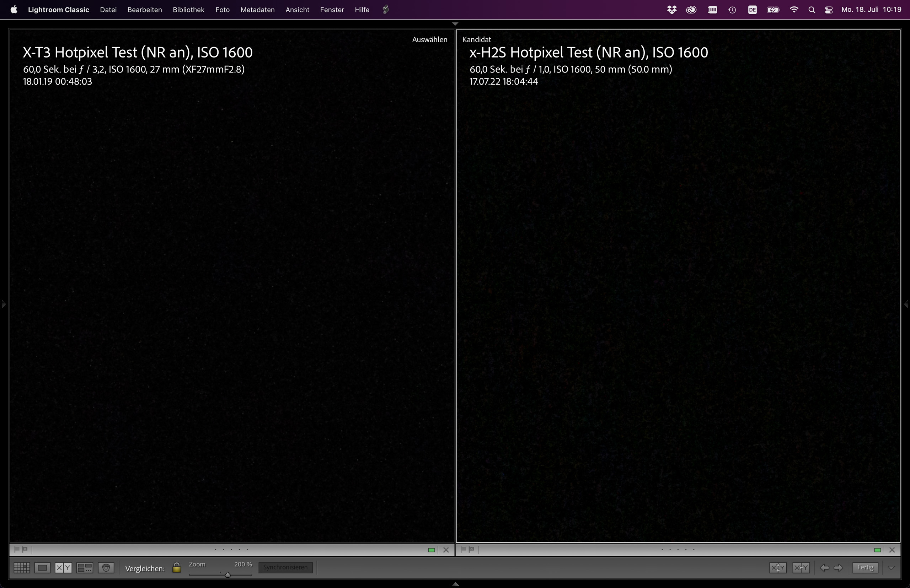Open the Apple menu
This screenshot has height=588, width=910.
click(14, 10)
